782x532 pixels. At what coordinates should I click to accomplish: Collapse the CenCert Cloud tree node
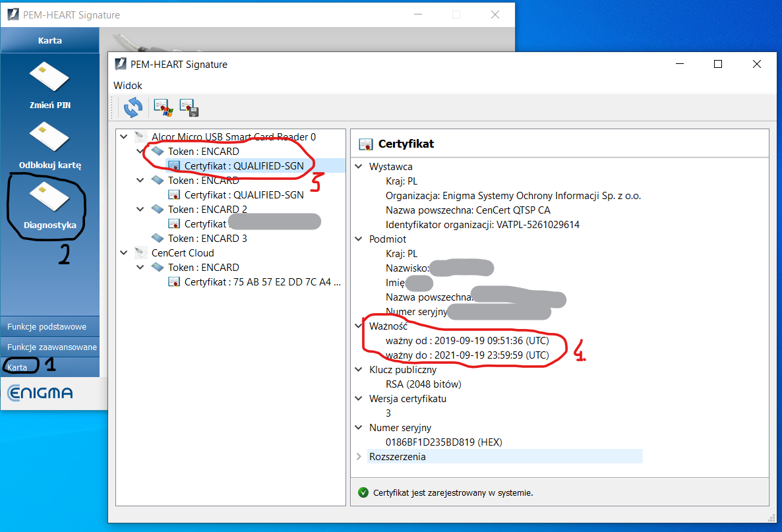pyautogui.click(x=124, y=252)
